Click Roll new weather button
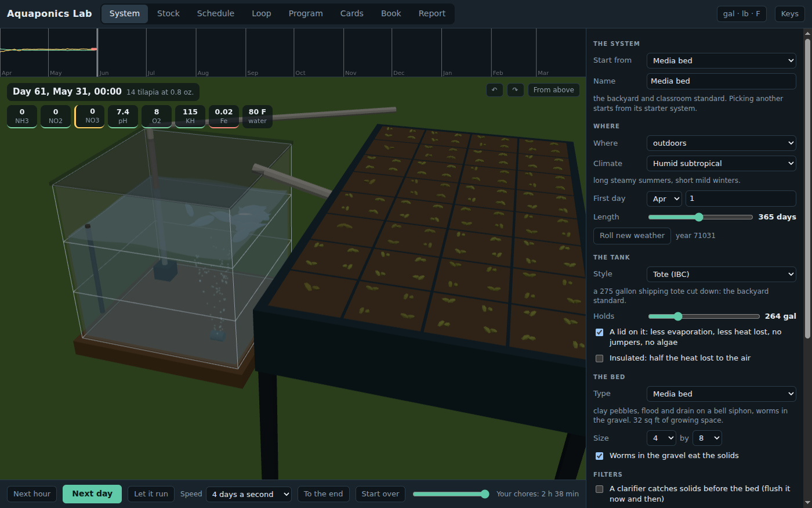812x508 pixels. [x=632, y=236]
